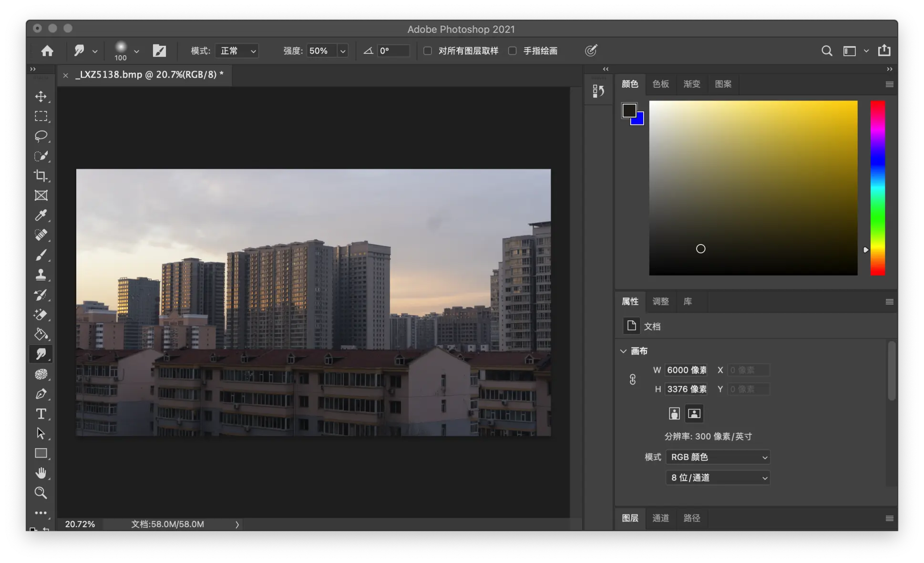
Task: Switch to the 通道 tab
Action: pos(660,518)
